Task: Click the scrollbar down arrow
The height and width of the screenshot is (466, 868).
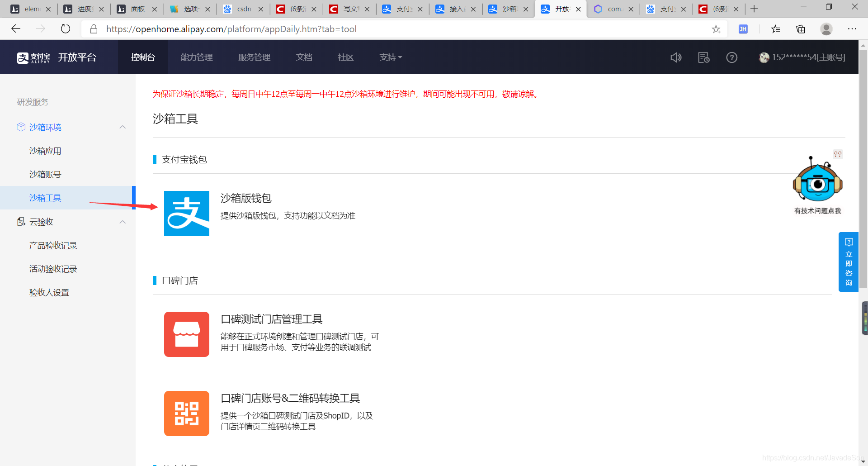Action: [x=863, y=461]
